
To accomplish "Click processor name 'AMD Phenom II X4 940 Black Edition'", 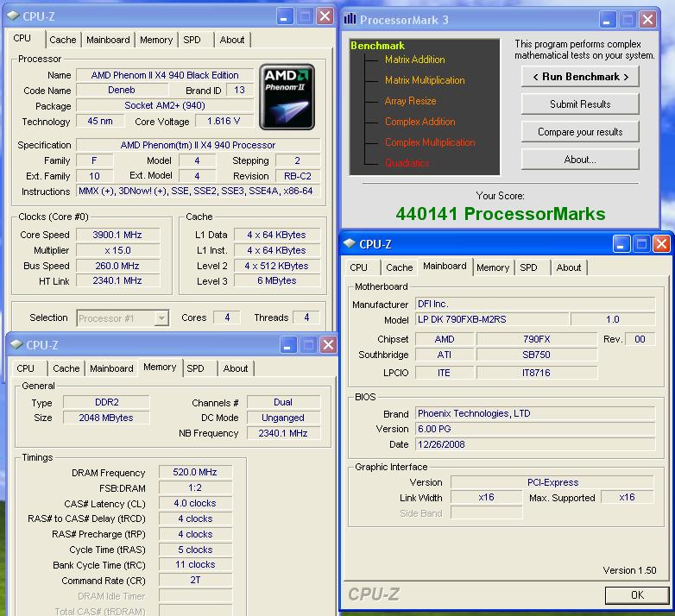I will coord(165,75).
